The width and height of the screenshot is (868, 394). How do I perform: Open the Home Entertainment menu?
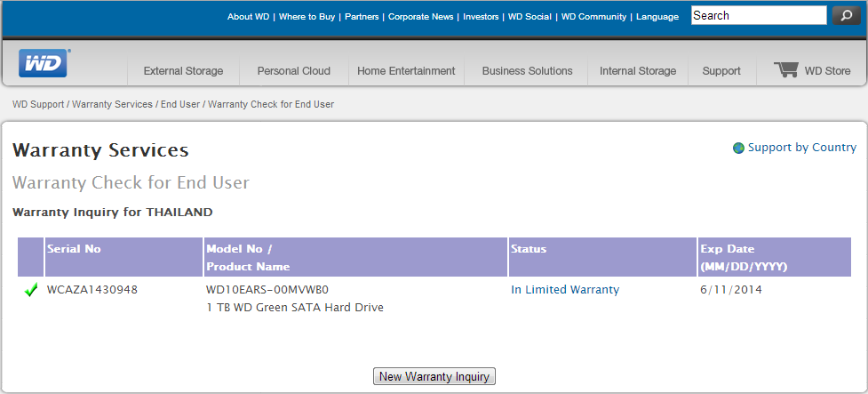point(406,71)
